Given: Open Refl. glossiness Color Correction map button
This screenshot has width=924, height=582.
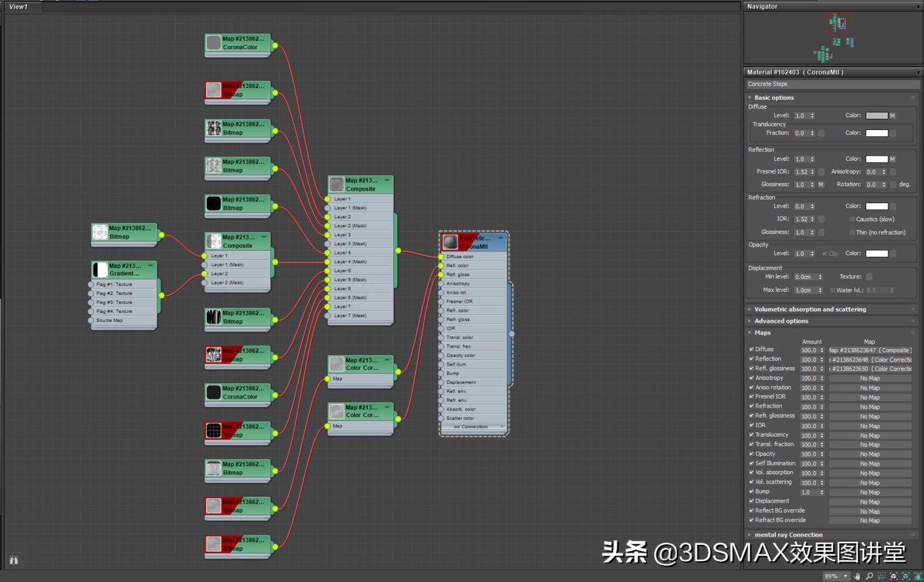Looking at the screenshot, I should pyautogui.click(x=870, y=369).
